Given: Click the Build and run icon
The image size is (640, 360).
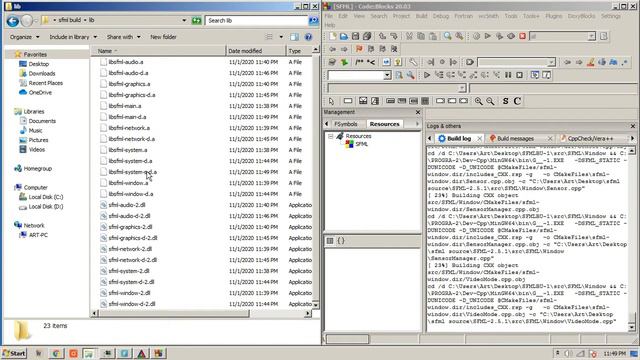Looking at the screenshot, I should [499, 36].
